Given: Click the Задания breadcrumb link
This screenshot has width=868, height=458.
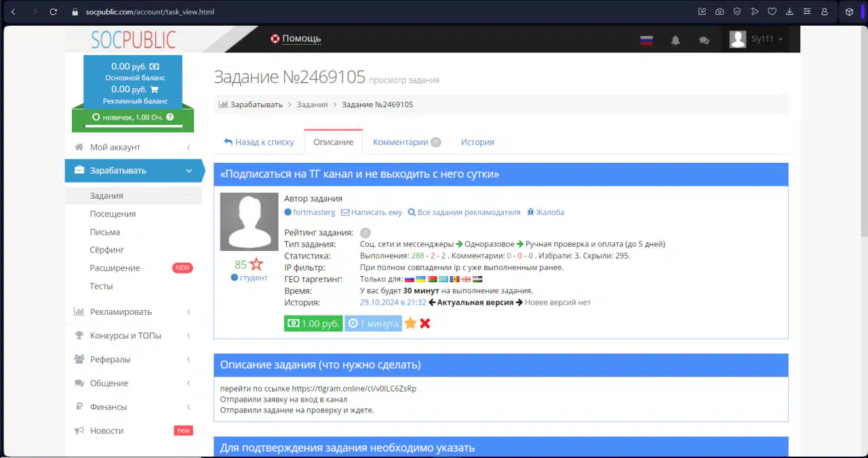Looking at the screenshot, I should tap(312, 104).
